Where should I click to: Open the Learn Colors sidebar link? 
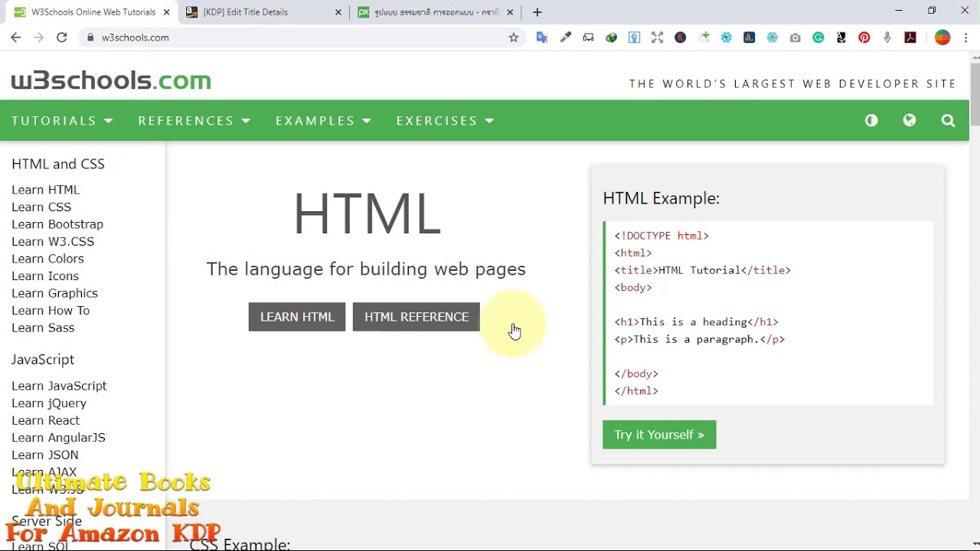pyautogui.click(x=47, y=259)
